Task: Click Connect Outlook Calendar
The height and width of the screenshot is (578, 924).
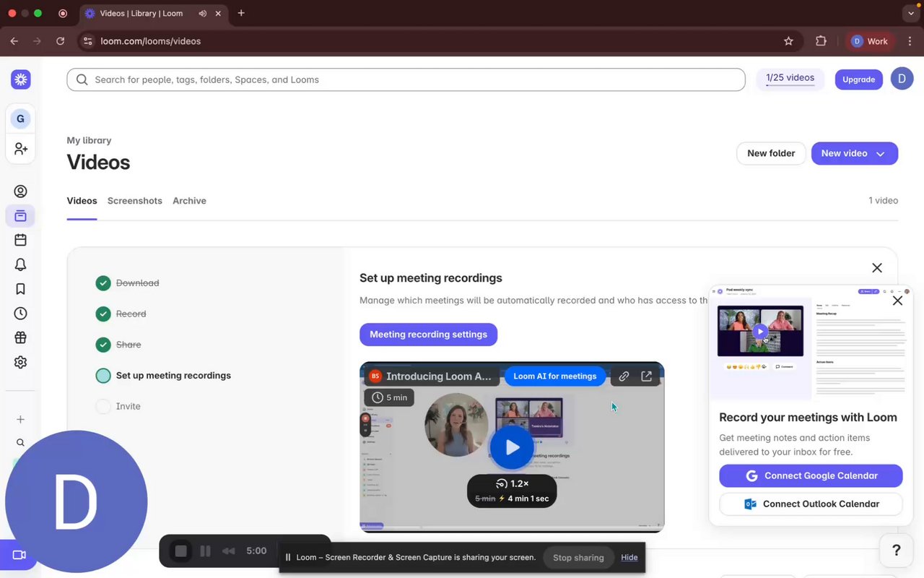Action: coord(811,504)
